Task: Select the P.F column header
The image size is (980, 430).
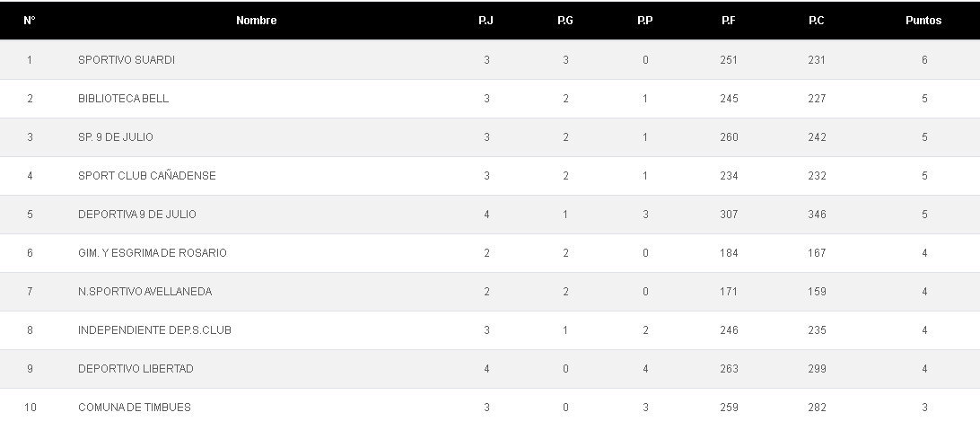Action: (x=728, y=21)
